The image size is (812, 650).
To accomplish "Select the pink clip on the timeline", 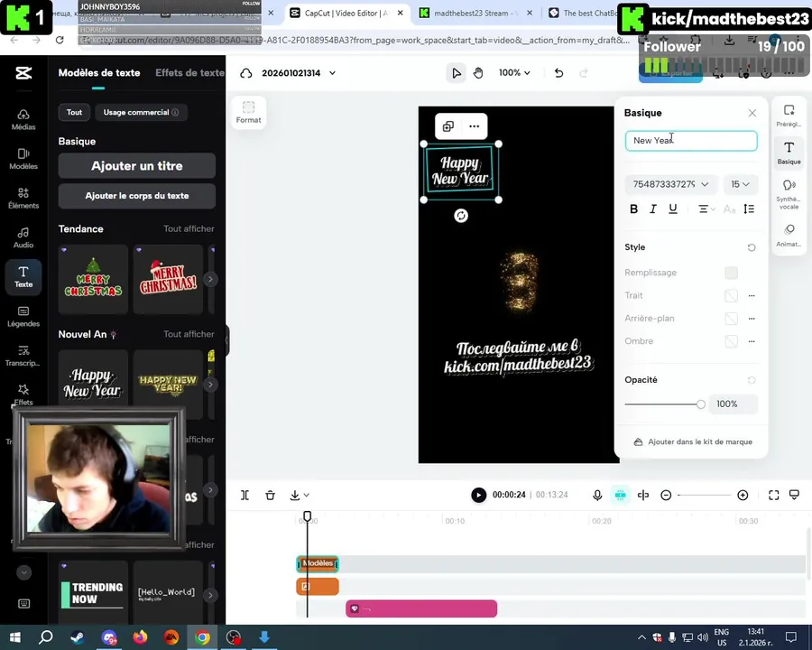I will [421, 608].
